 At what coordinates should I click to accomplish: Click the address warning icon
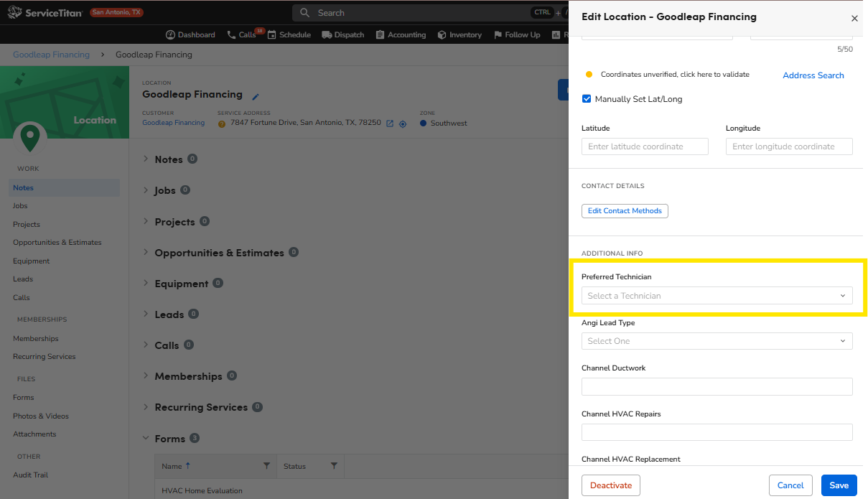click(222, 123)
